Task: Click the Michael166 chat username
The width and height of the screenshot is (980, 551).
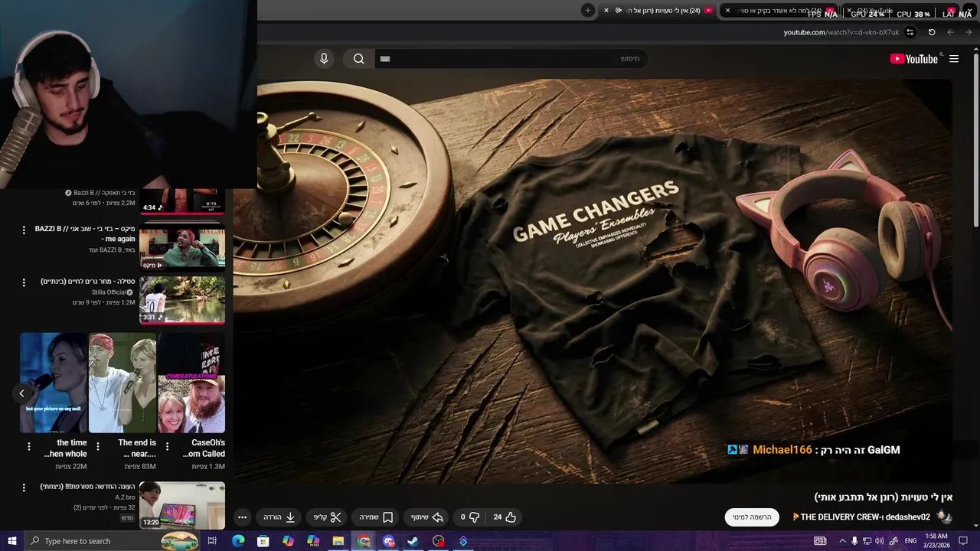Action: click(x=782, y=450)
